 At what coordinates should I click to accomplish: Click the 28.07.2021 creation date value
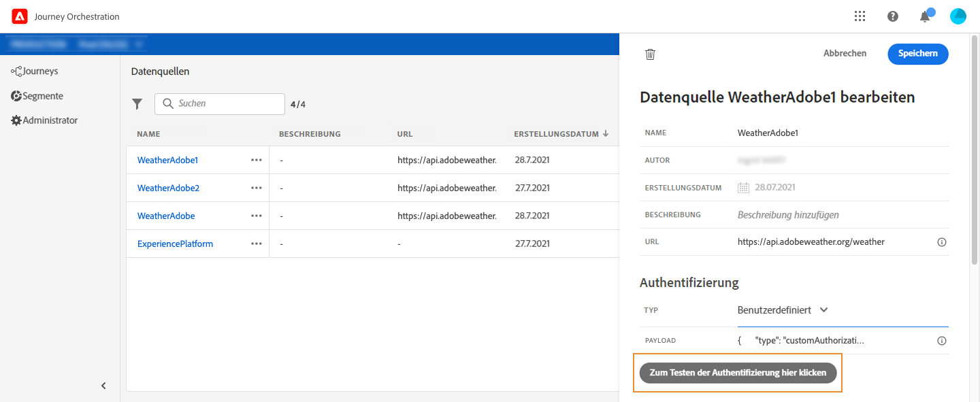[775, 188]
